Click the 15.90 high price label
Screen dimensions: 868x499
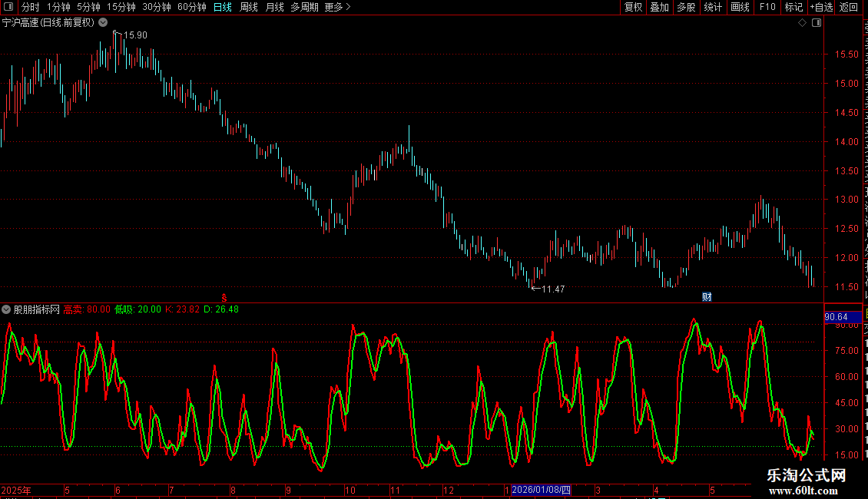135,35
